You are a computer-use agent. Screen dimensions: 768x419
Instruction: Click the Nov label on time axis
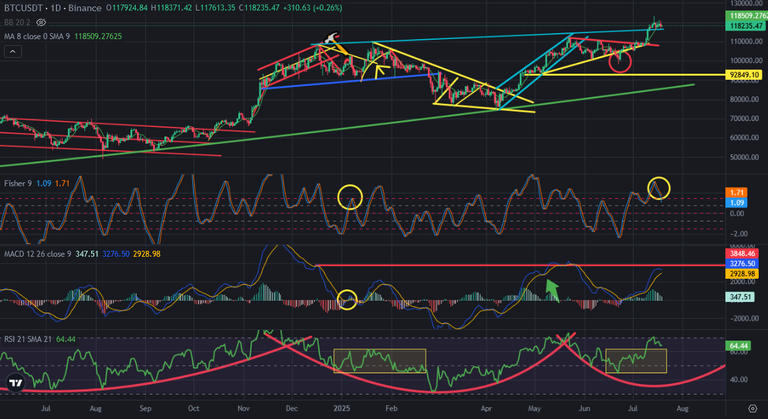click(243, 408)
